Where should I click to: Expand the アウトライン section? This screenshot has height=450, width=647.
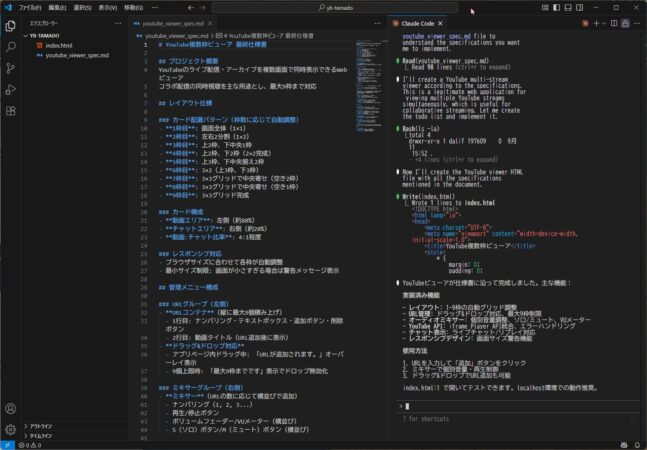pos(38,426)
